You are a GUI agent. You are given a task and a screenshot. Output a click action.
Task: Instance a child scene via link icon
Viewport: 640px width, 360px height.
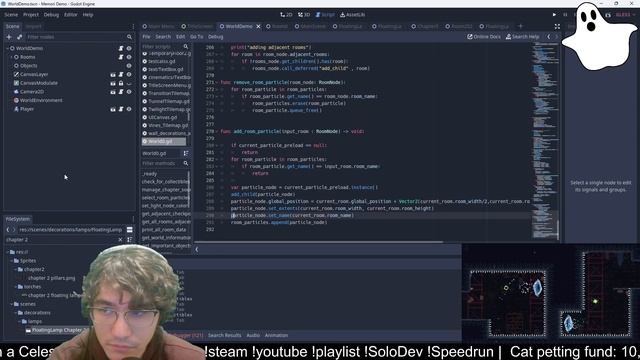click(19, 37)
